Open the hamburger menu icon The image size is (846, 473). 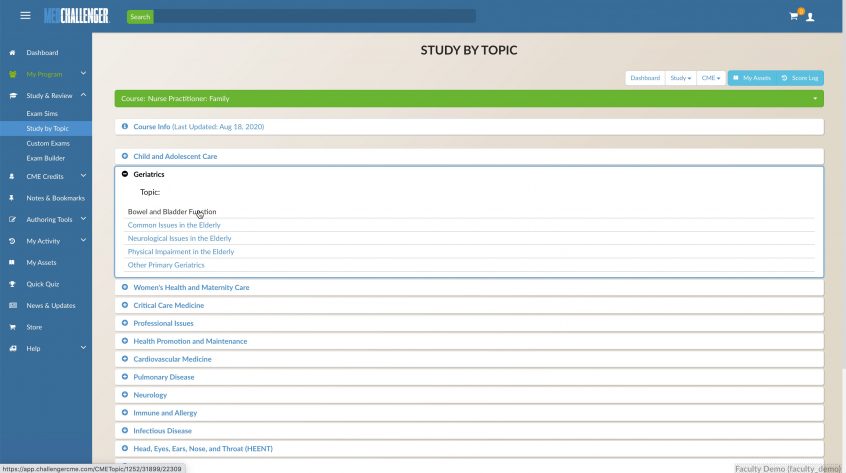point(25,16)
